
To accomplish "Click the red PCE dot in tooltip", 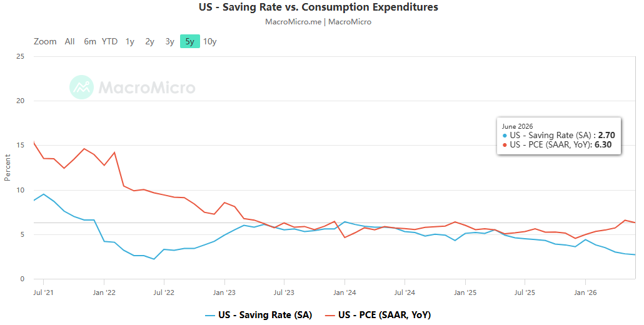I will [505, 145].
